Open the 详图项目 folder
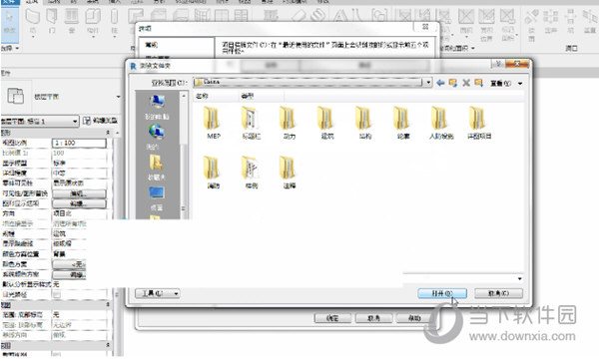The image size is (599, 364). (x=479, y=123)
